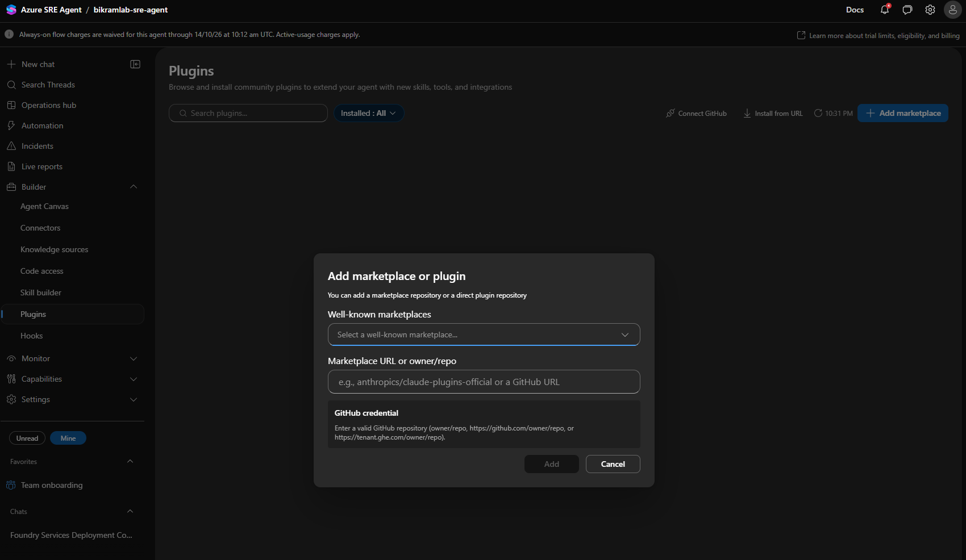This screenshot has width=966, height=560.
Task: Click the Team onboarding icon
Action: click(x=11, y=485)
